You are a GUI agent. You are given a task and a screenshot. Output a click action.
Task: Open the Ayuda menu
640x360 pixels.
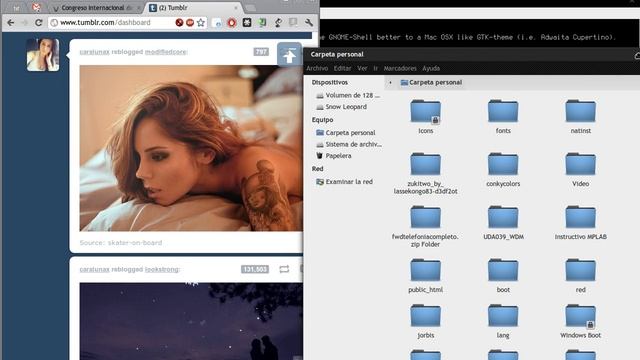coord(431,68)
